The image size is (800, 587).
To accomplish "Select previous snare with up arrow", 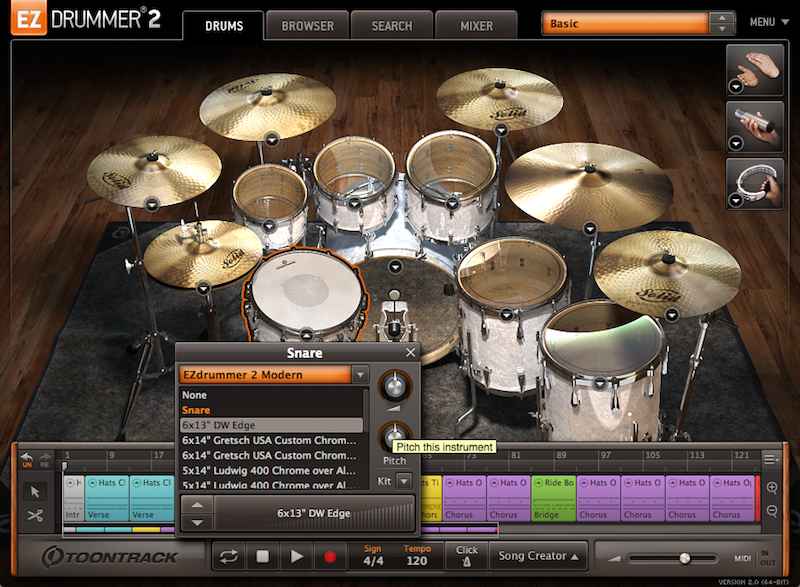I will click(197, 504).
